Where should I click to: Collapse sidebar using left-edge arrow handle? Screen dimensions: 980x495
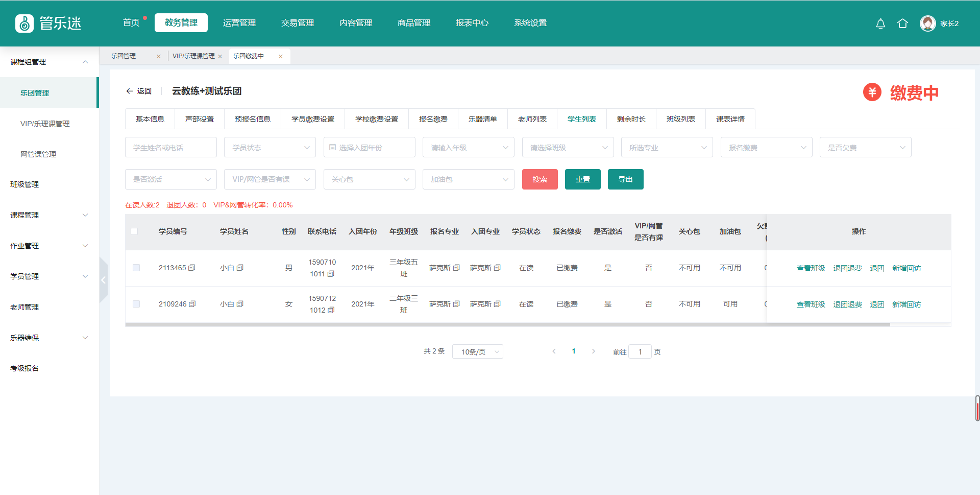tap(103, 280)
